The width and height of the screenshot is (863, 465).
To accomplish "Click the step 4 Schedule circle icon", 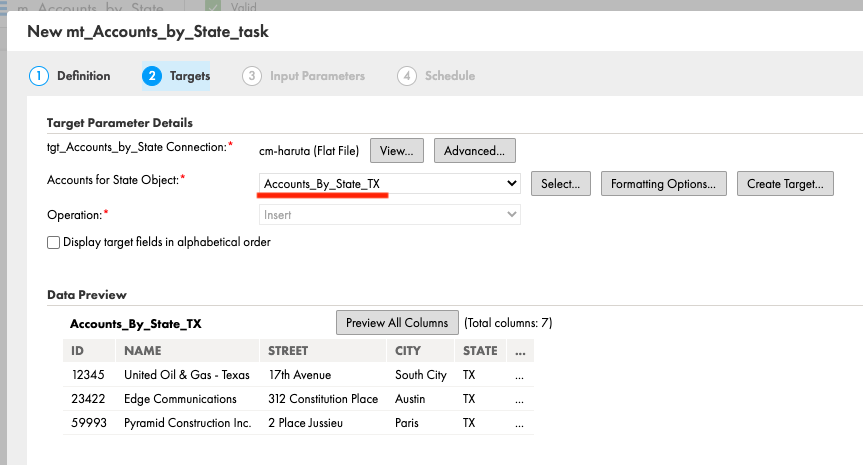I will [x=407, y=76].
